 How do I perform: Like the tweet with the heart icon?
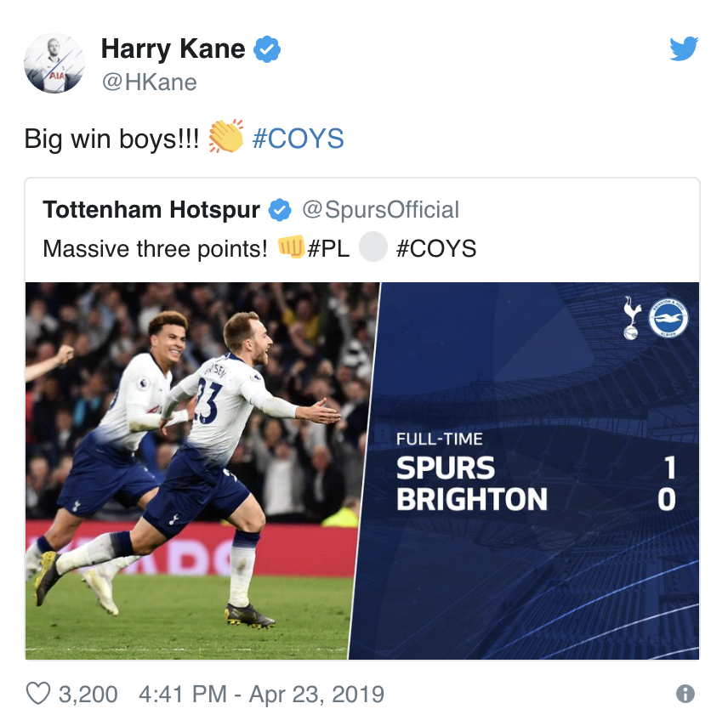click(x=37, y=694)
